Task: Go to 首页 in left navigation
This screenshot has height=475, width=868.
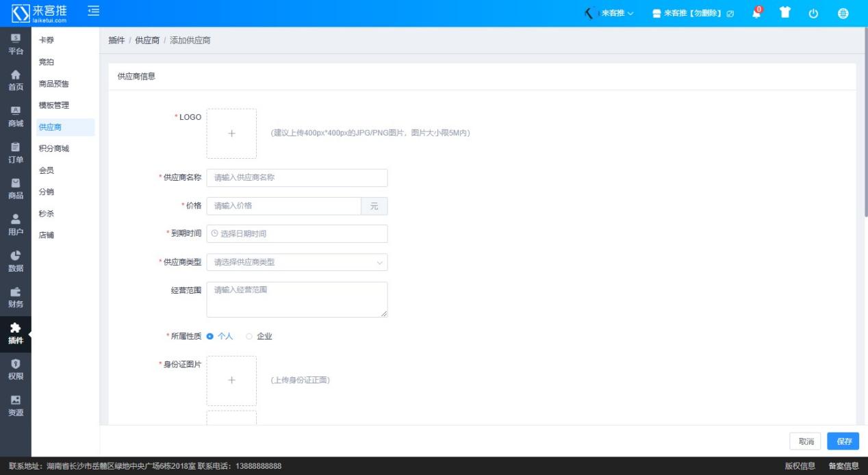Action: (x=15, y=81)
